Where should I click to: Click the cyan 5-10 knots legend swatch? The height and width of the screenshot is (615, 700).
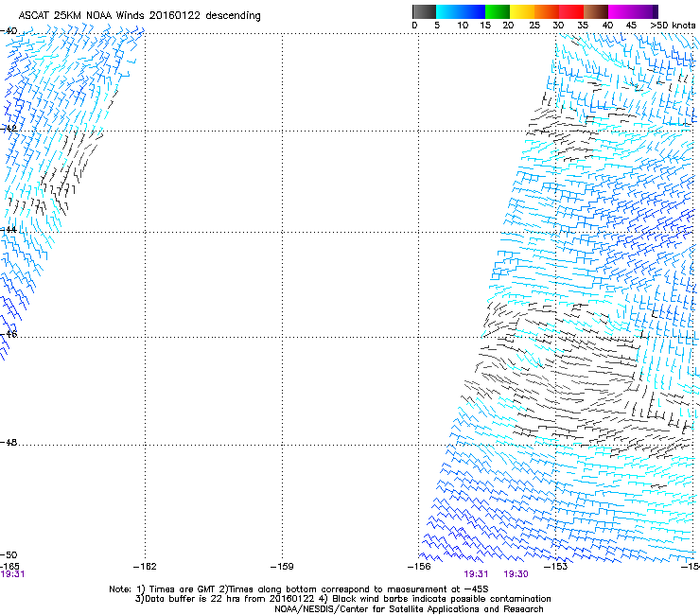447,11
